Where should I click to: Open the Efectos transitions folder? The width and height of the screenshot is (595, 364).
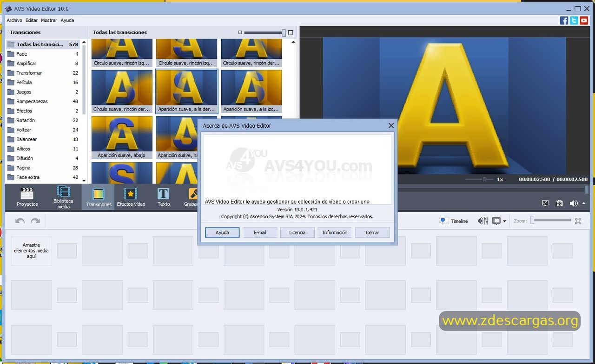[43, 111]
